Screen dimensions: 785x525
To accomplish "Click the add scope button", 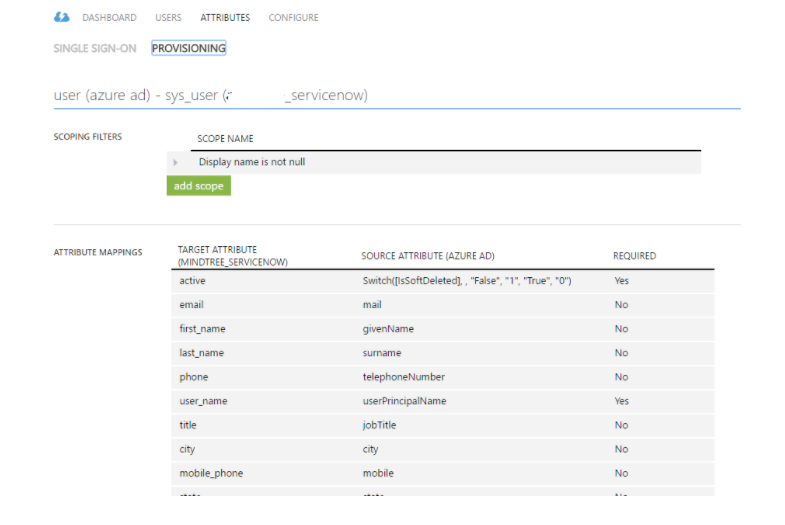I will pos(199,186).
